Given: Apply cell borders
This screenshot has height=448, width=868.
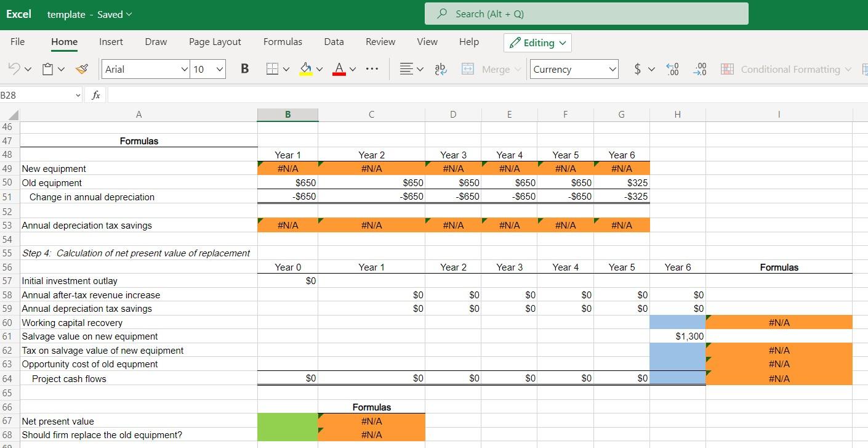Looking at the screenshot, I should (272, 69).
